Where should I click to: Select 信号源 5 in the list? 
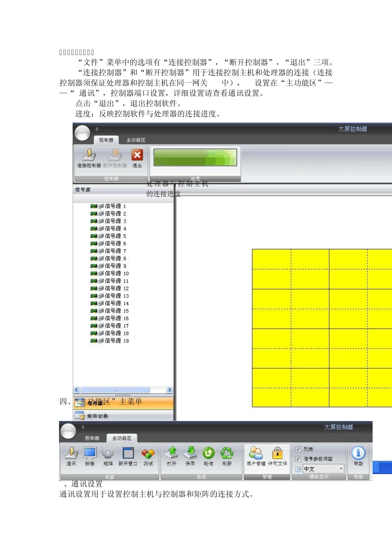108,236
